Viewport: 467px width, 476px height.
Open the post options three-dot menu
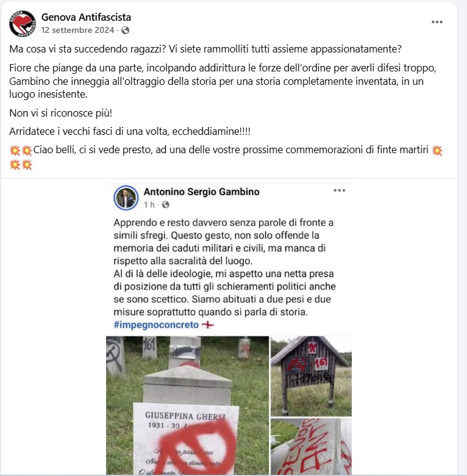pos(437,22)
